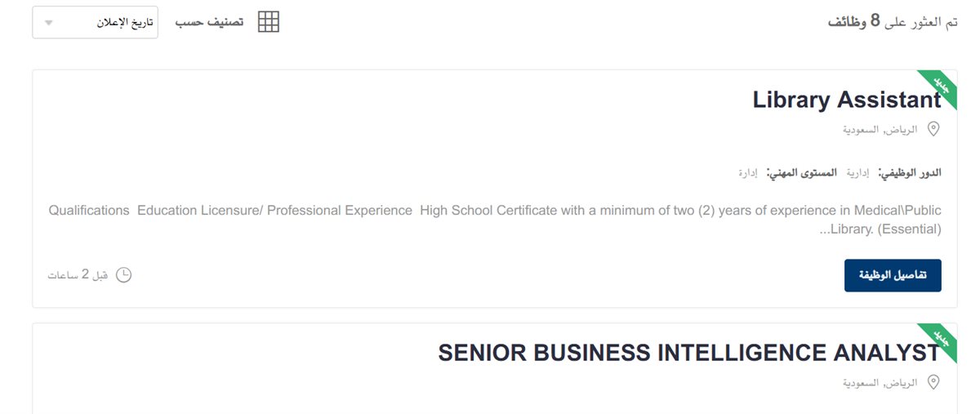Viewport: 980px width, 414px height.
Task: Open تفاصيل الوظيفة job details button
Action: (x=893, y=275)
